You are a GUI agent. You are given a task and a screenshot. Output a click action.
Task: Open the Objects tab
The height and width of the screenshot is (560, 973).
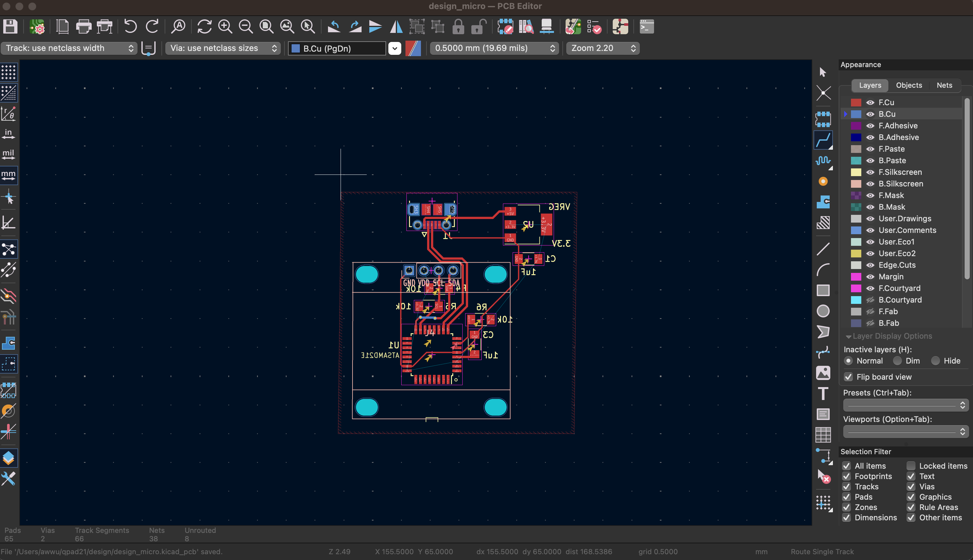pos(908,85)
